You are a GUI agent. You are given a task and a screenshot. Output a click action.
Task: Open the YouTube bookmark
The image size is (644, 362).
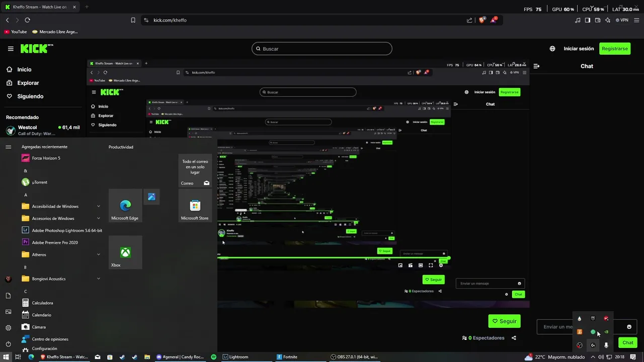pos(16,32)
